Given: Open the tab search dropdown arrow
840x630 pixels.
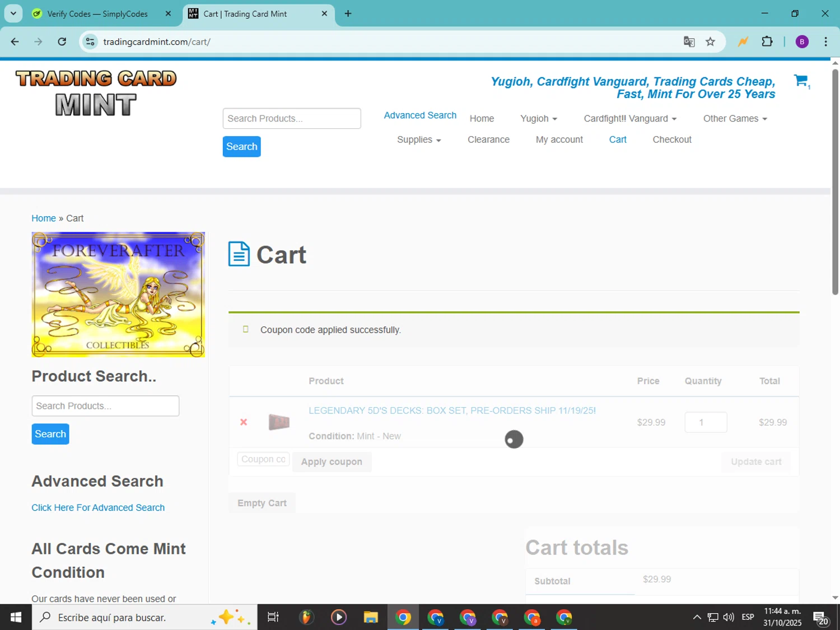Looking at the screenshot, I should coord(13,13).
